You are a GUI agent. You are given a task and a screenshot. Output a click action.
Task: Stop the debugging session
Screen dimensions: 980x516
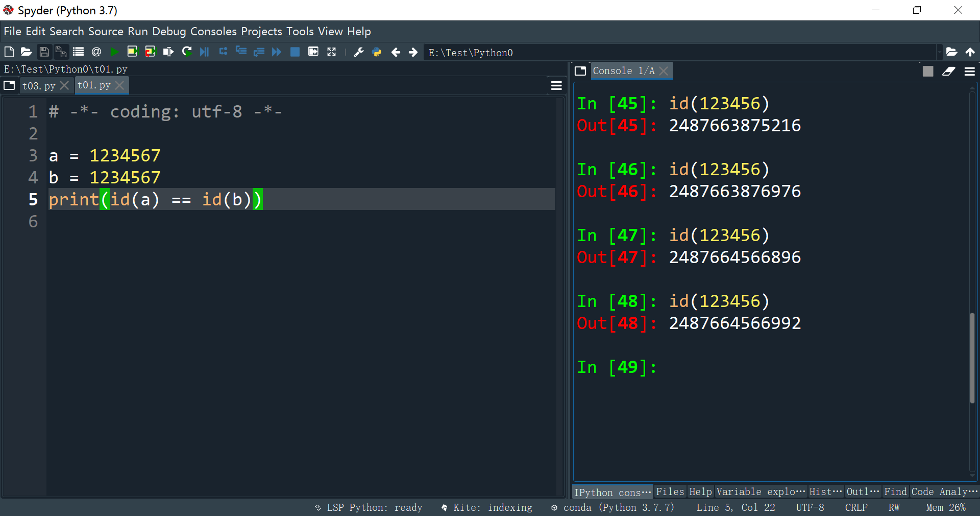[295, 52]
